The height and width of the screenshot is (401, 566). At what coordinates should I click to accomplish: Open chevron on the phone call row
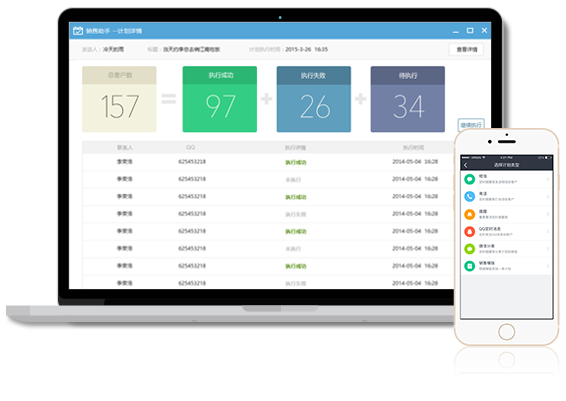[548, 196]
